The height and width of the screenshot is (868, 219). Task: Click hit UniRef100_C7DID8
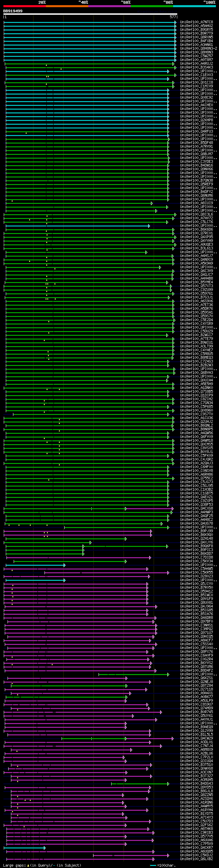pos(196,557)
